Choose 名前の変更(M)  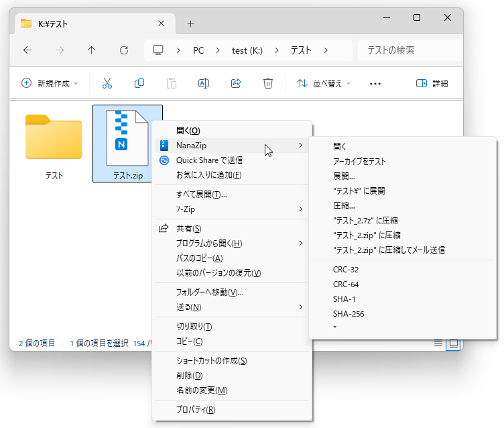pyautogui.click(x=232, y=390)
